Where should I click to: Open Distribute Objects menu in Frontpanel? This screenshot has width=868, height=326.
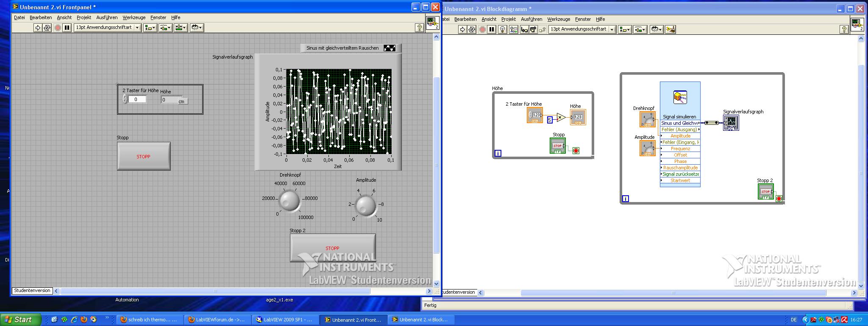tap(165, 28)
